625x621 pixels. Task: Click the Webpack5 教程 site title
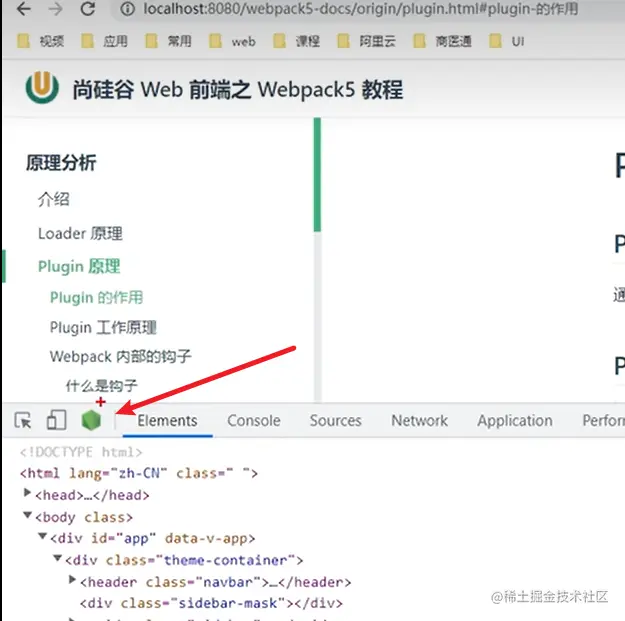(x=238, y=89)
